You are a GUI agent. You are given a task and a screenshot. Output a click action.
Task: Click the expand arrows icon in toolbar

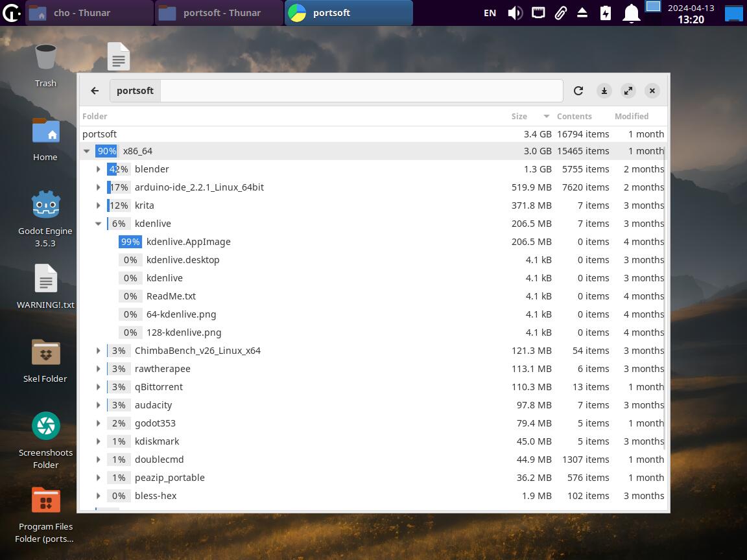click(628, 91)
